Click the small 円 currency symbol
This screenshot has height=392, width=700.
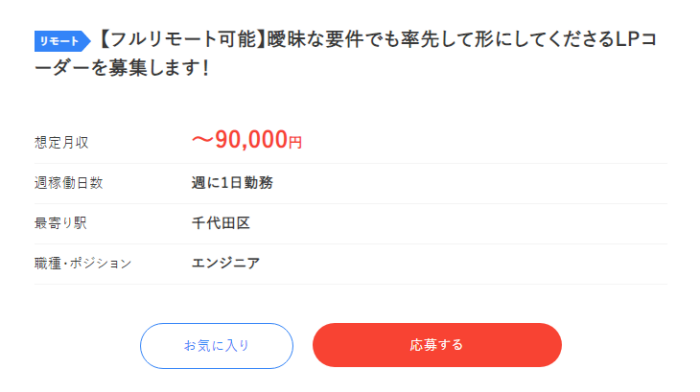click(x=295, y=142)
